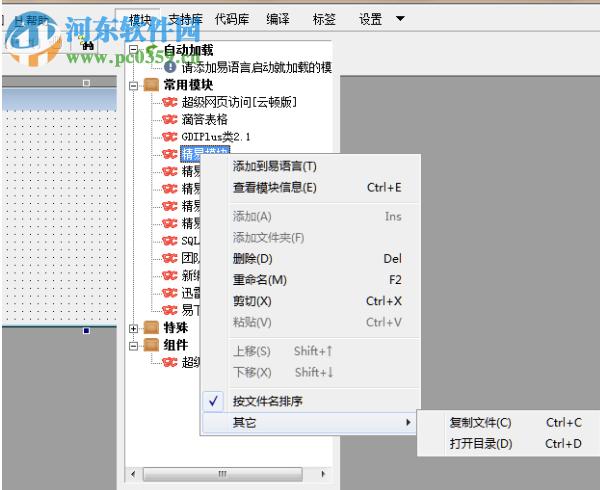The image size is (600, 490).
Task: Click module icon beside 迅雷 item
Action: click(x=170, y=293)
